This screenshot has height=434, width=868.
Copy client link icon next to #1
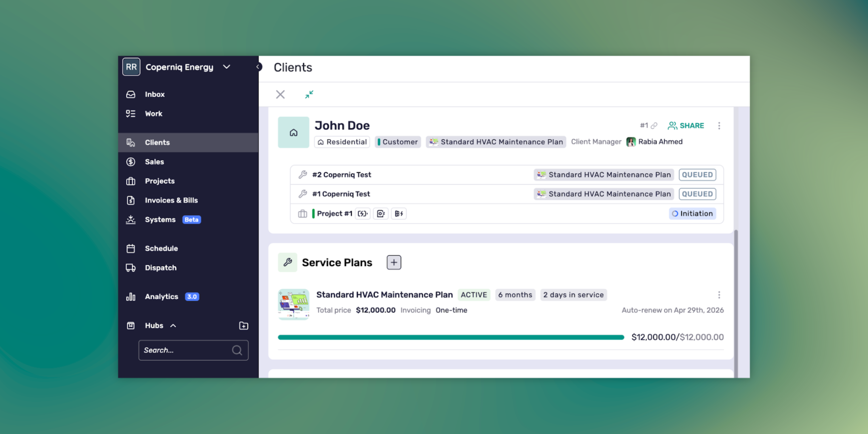pyautogui.click(x=654, y=126)
